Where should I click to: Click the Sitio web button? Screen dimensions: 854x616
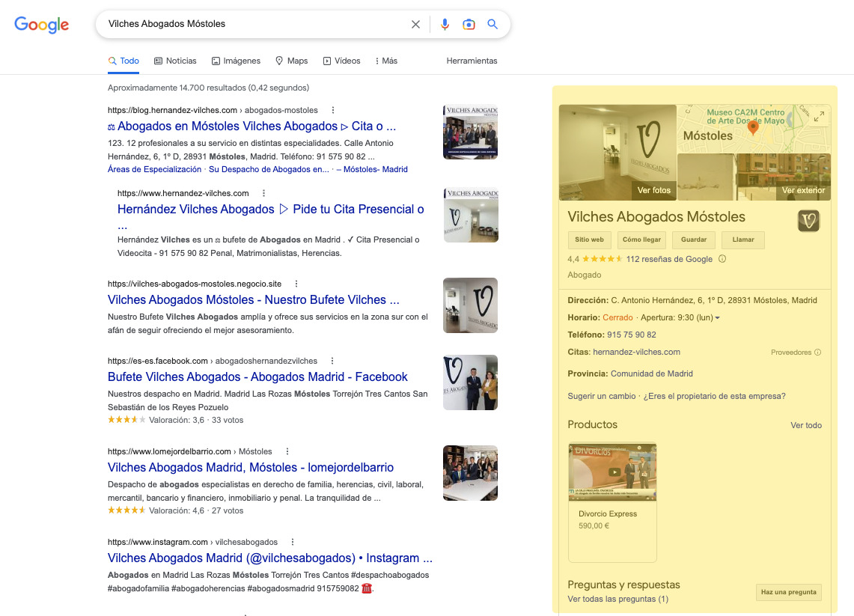tap(589, 240)
